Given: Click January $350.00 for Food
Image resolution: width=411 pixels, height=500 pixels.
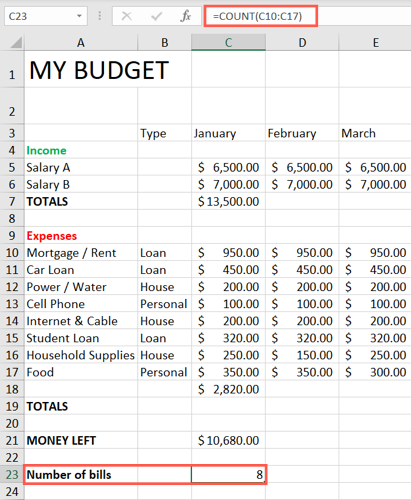Looking at the screenshot, I should (228, 372).
